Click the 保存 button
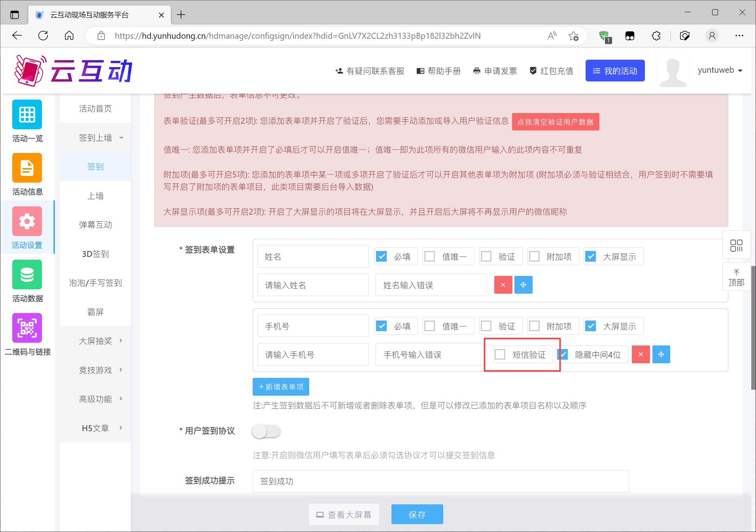This screenshot has height=532, width=756. tap(417, 514)
